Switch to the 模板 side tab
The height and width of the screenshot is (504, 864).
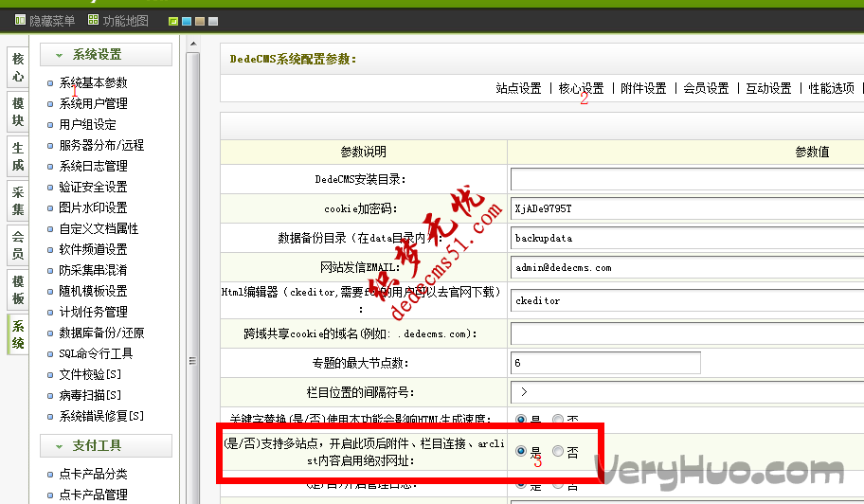[x=18, y=290]
